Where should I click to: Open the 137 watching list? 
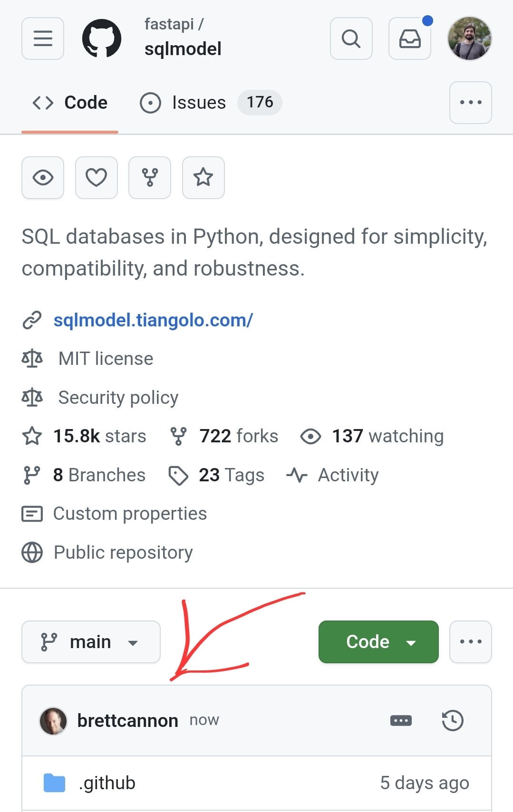click(387, 436)
